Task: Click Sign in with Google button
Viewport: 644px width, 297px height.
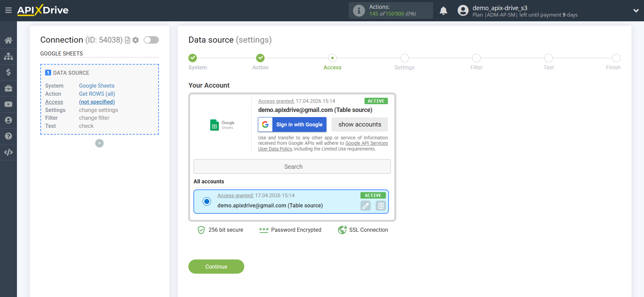Action: coord(292,124)
